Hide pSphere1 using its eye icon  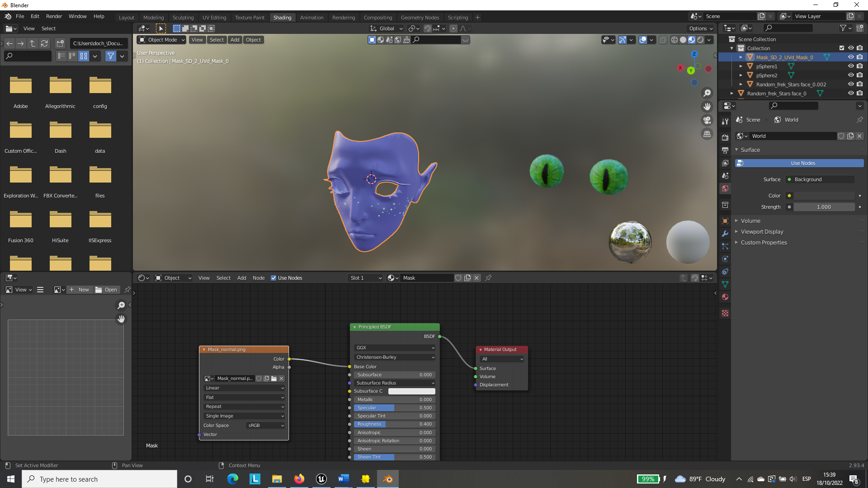coord(851,66)
